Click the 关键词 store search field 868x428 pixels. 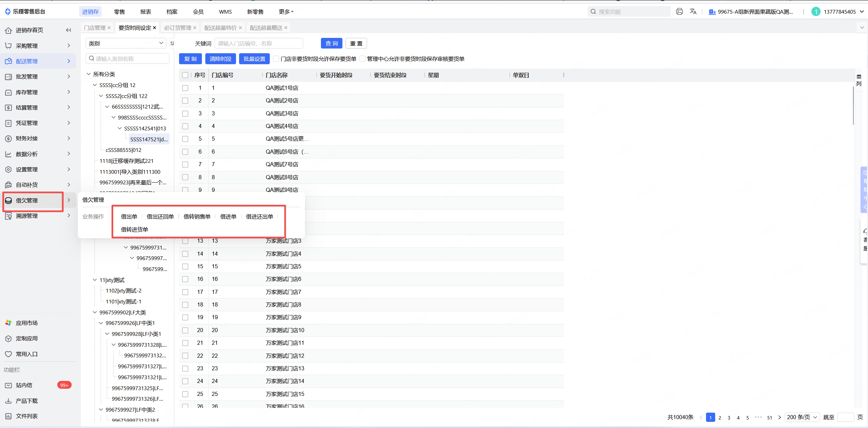(x=258, y=43)
